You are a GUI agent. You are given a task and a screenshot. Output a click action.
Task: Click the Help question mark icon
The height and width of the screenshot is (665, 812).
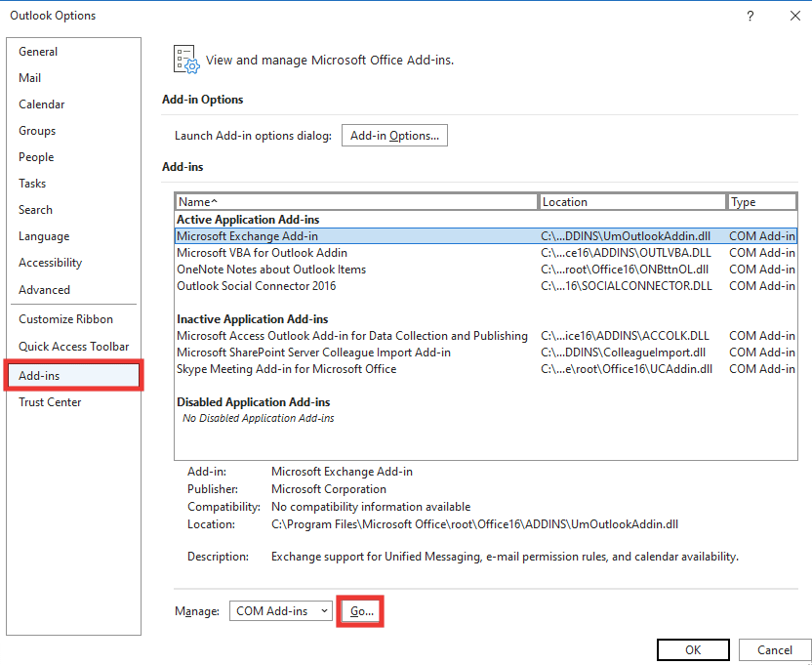[x=750, y=16]
